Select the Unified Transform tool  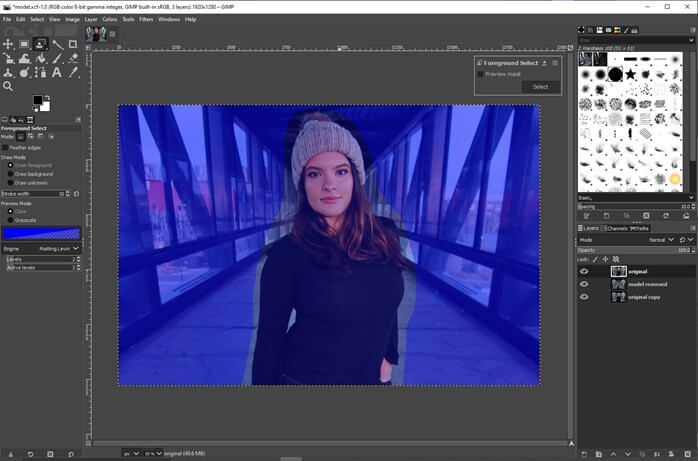pyautogui.click(x=8, y=58)
